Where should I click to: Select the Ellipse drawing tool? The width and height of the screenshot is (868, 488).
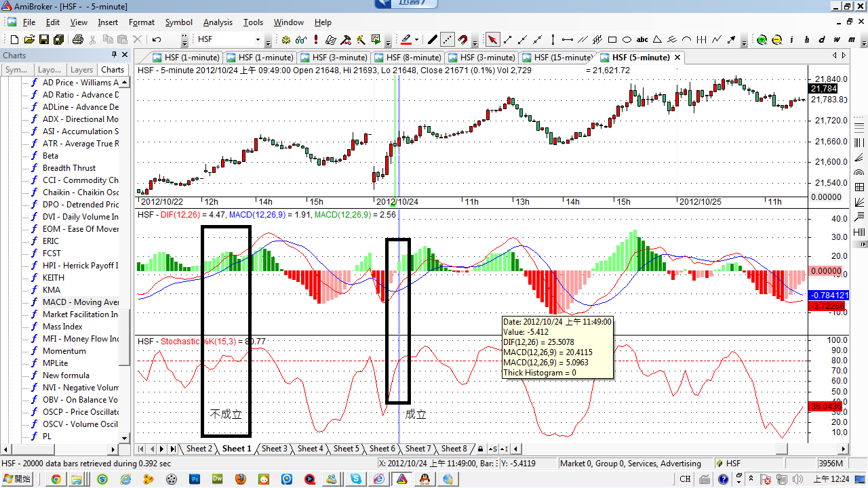(x=627, y=39)
